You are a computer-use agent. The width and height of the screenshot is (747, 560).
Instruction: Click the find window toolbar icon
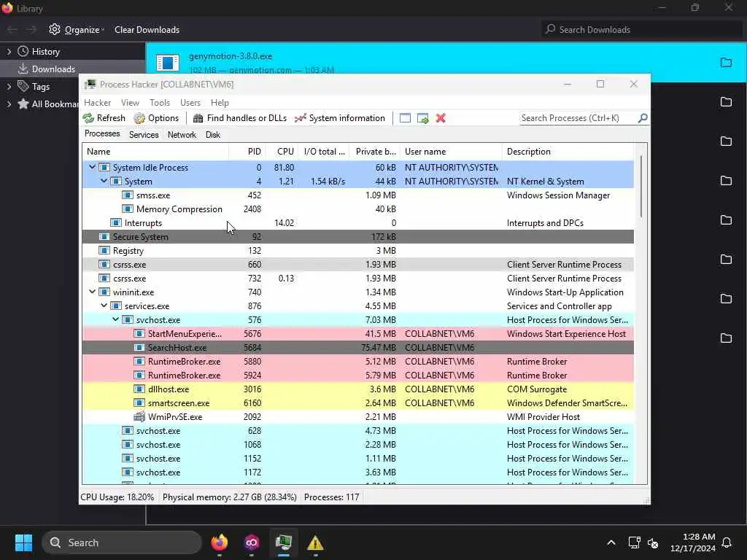point(405,118)
